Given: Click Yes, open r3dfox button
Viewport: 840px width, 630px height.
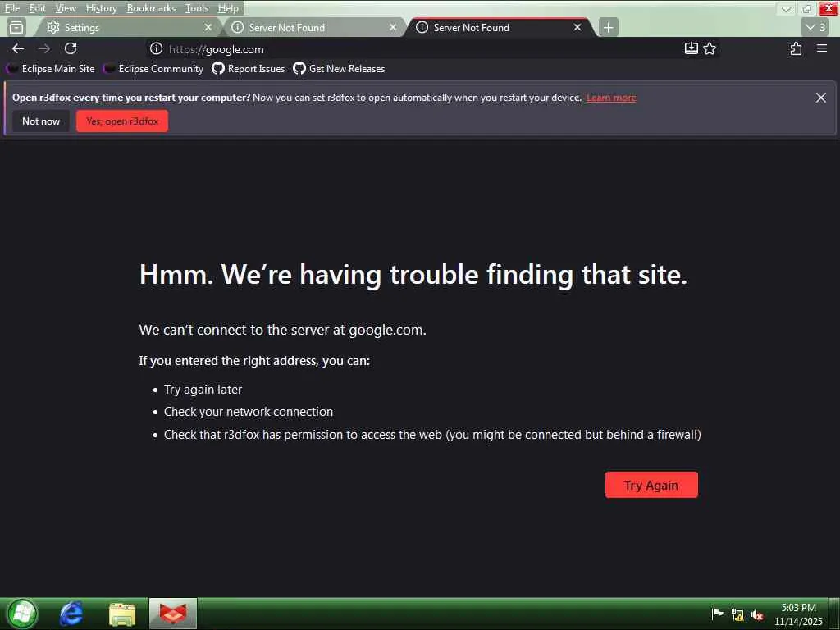Looking at the screenshot, I should pyautogui.click(x=122, y=121).
